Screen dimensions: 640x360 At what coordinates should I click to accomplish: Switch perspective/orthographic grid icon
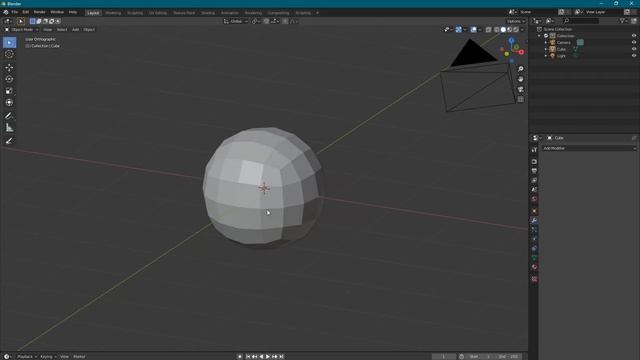coord(520,99)
